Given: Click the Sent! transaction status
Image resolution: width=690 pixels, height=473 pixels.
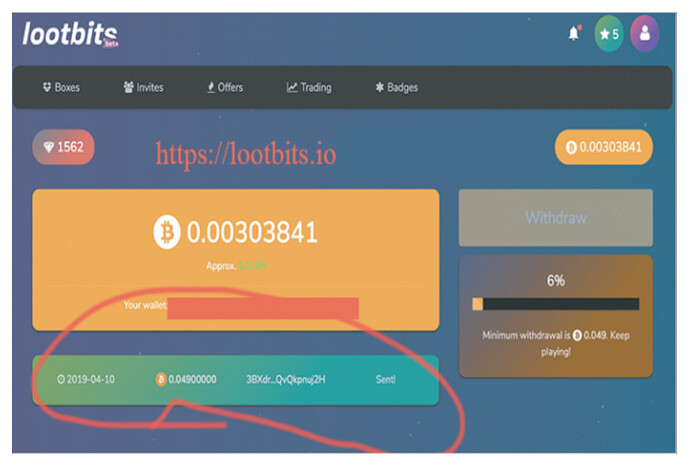Looking at the screenshot, I should (x=385, y=379).
